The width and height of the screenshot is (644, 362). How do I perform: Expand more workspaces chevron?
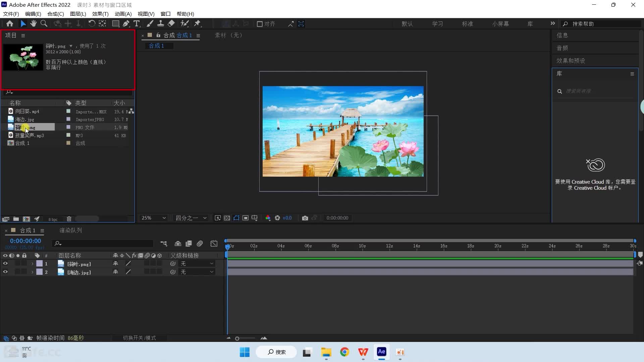[552, 23]
